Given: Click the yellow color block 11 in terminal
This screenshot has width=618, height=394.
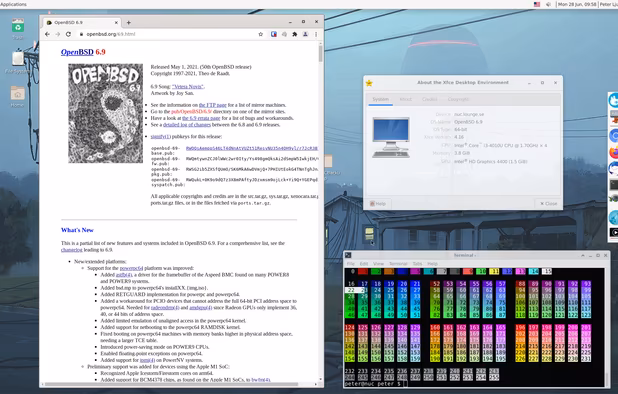Looking at the screenshot, I should (x=494, y=271).
